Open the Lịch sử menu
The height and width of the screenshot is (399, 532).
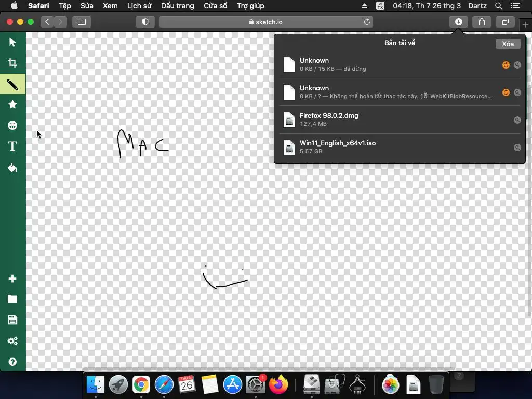coord(139,6)
